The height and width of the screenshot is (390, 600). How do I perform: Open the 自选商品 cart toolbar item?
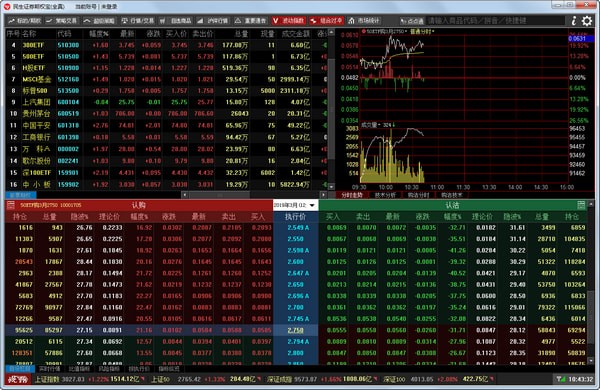(x=176, y=21)
